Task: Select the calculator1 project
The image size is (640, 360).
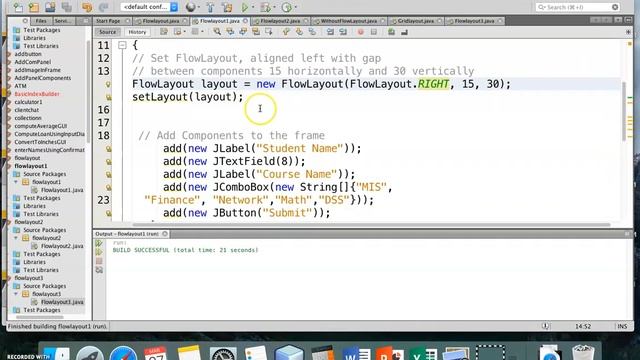Action: coord(28,102)
